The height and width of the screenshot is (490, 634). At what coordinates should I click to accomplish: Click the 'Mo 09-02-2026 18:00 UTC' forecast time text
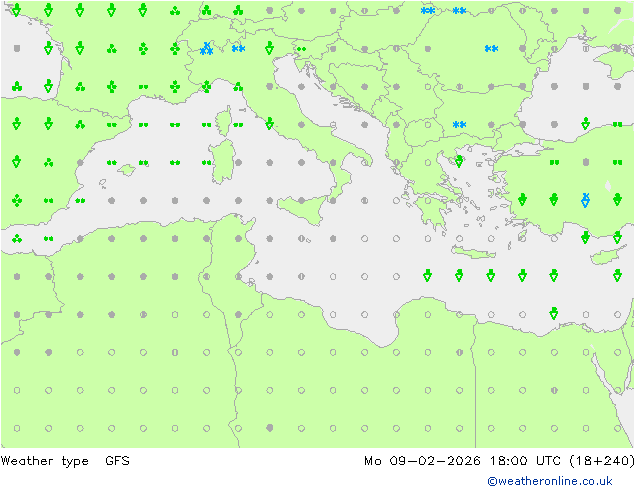462,460
